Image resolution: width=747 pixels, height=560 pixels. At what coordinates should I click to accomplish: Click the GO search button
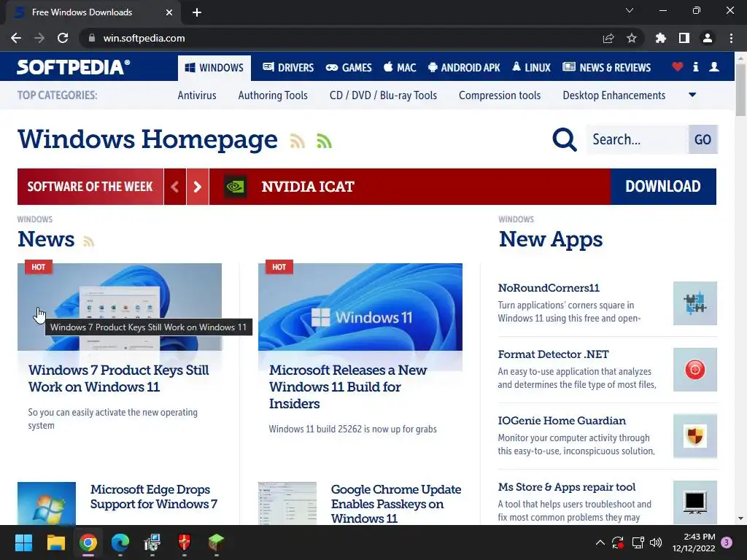703,139
